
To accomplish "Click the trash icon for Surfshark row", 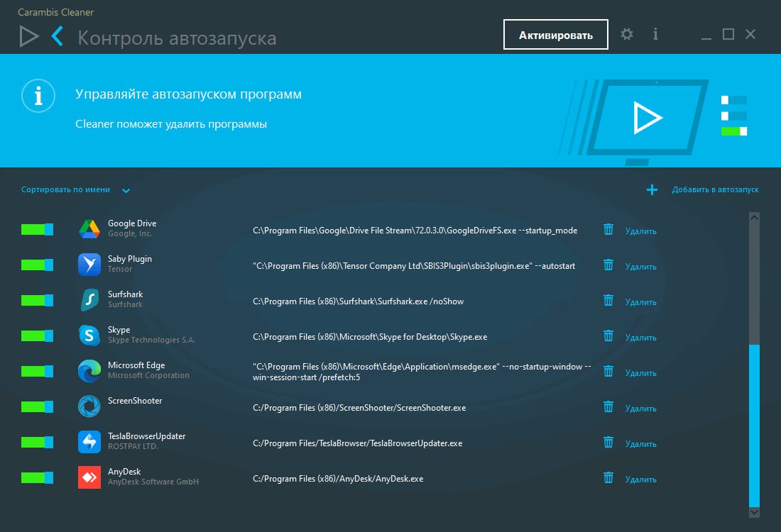I will pyautogui.click(x=608, y=300).
